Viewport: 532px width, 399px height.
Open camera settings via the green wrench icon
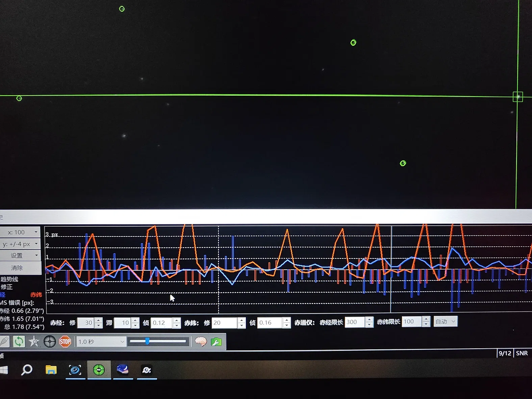(x=216, y=342)
